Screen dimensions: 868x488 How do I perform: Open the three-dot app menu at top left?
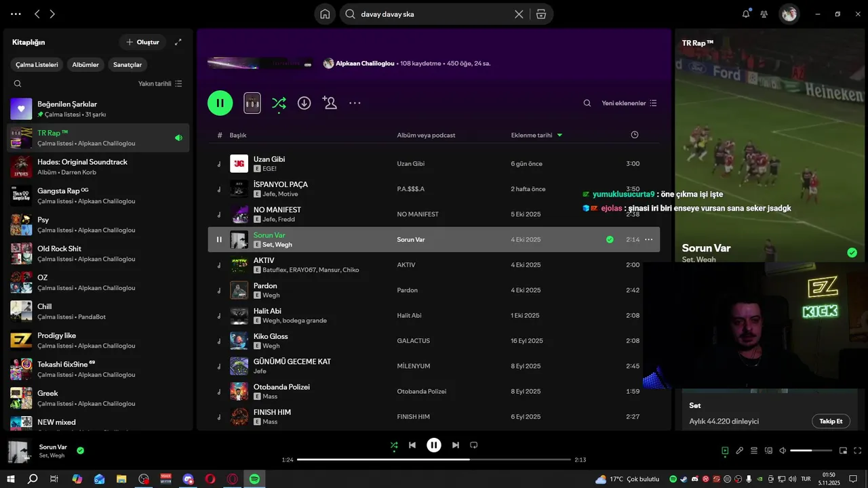click(16, 14)
